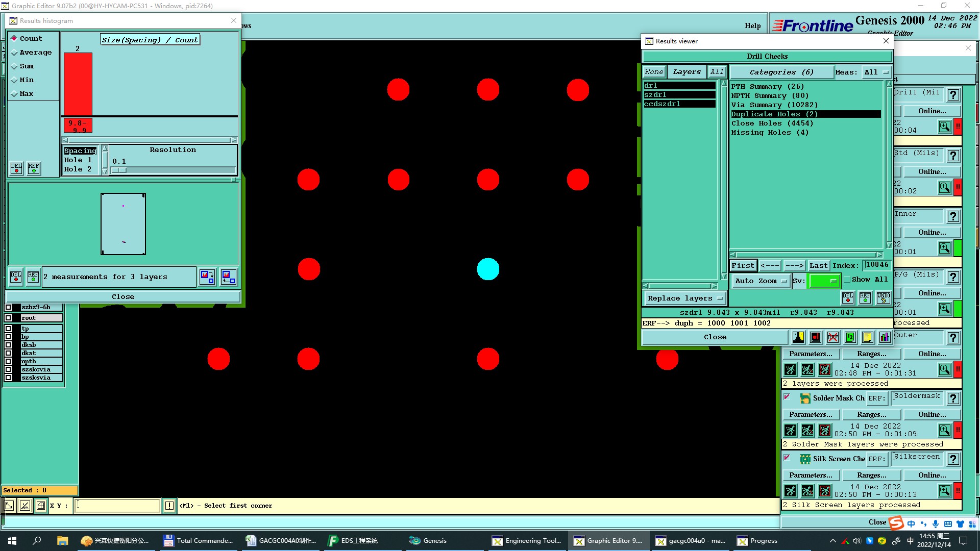Click the Resolution slider handle
The width and height of the screenshot is (980, 551).
pos(119,170)
